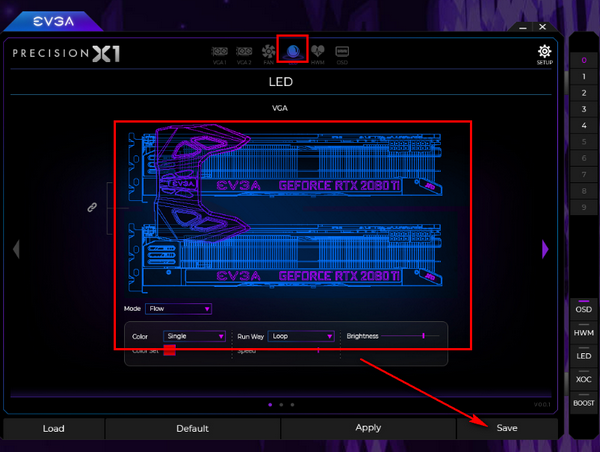
Task: Click the EVGA logo tab
Action: click(x=54, y=21)
